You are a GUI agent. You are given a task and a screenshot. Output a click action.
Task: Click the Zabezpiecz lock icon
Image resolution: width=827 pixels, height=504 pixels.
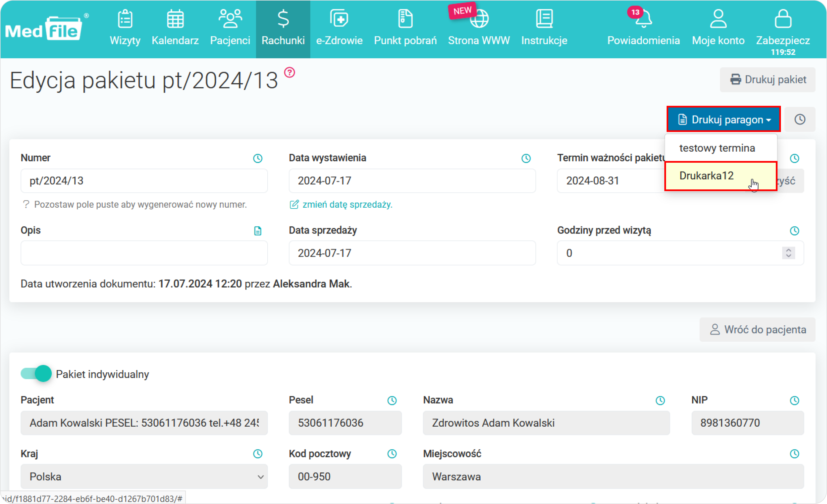(783, 18)
